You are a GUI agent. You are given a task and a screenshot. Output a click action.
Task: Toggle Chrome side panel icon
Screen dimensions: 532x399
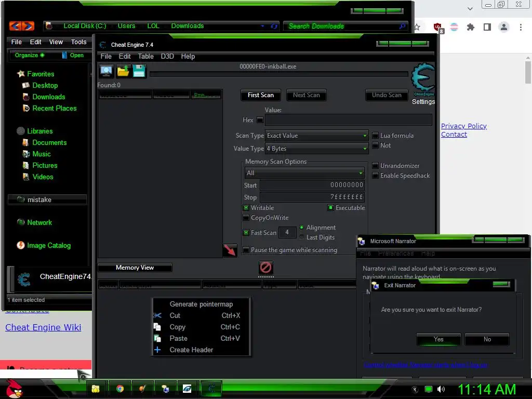[487, 27]
